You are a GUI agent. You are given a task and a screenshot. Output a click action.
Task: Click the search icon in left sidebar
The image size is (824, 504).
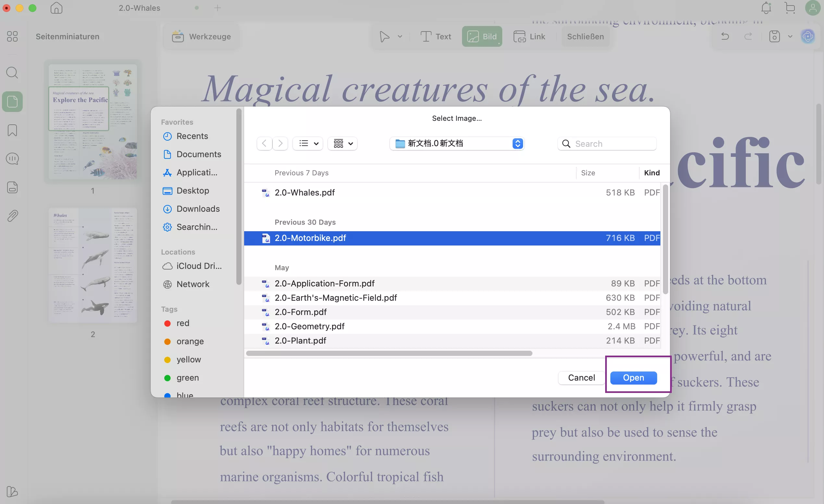(x=12, y=72)
